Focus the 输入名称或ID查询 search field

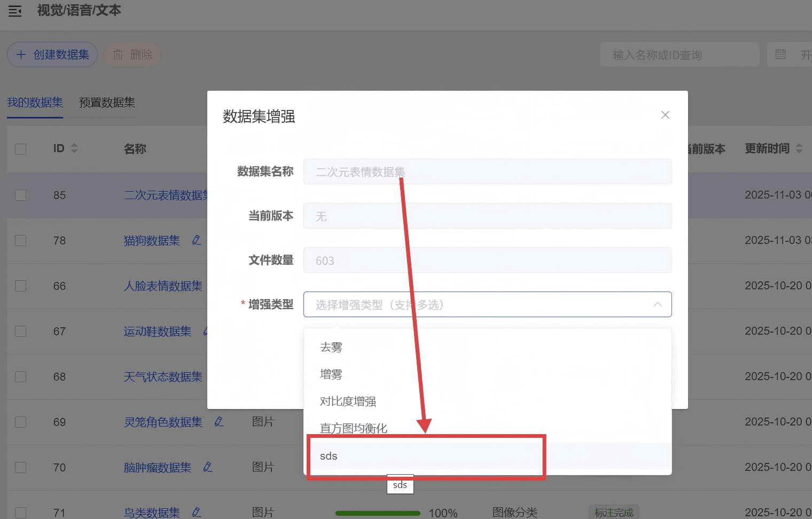coord(680,55)
